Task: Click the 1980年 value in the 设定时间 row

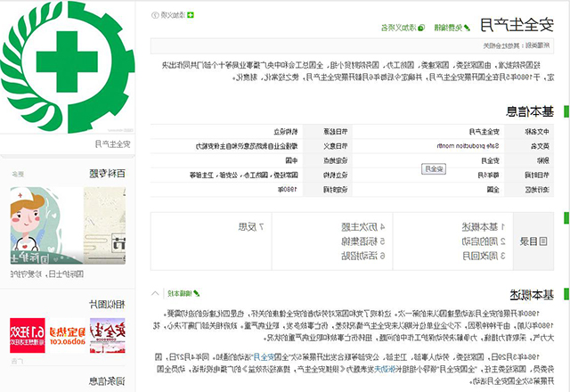Action: click(x=288, y=190)
